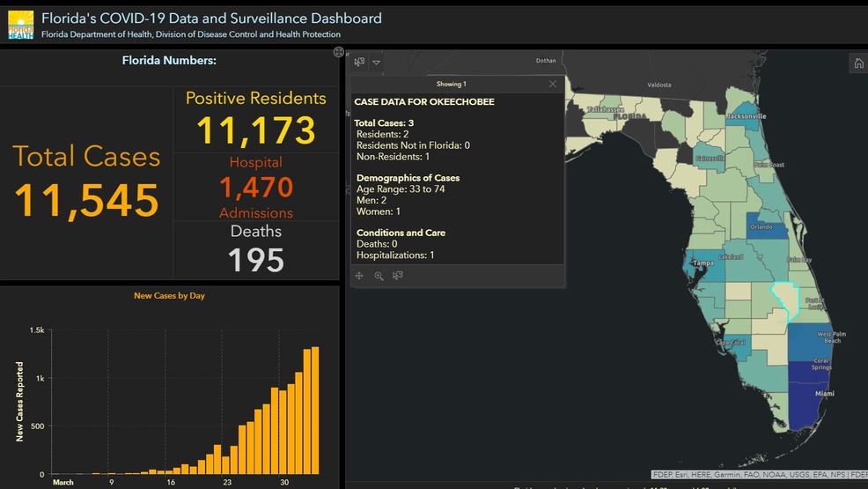Click the map attribution text at bottom right

(759, 475)
